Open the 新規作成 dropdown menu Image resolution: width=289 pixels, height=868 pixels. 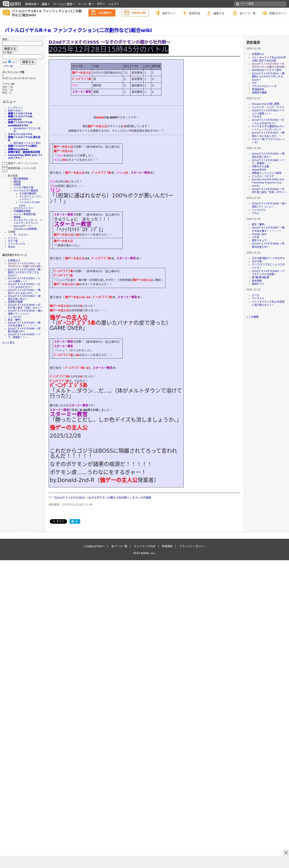pyautogui.click(x=32, y=4)
